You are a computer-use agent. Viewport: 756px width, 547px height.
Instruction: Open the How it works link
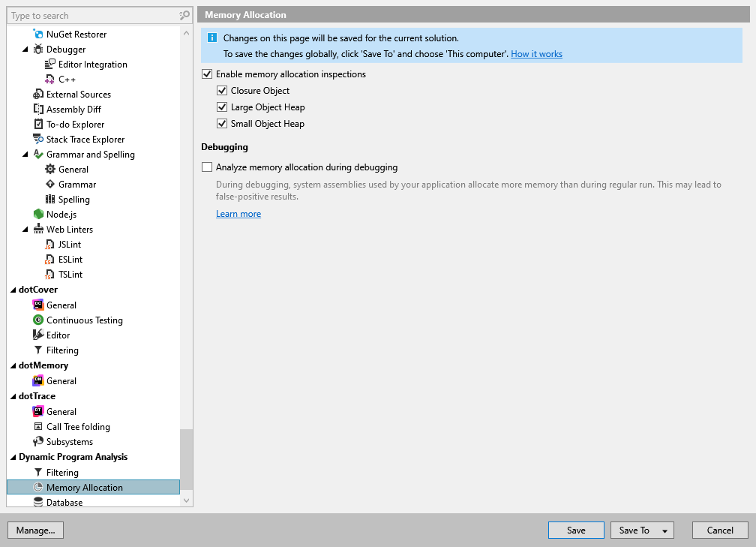[537, 54]
